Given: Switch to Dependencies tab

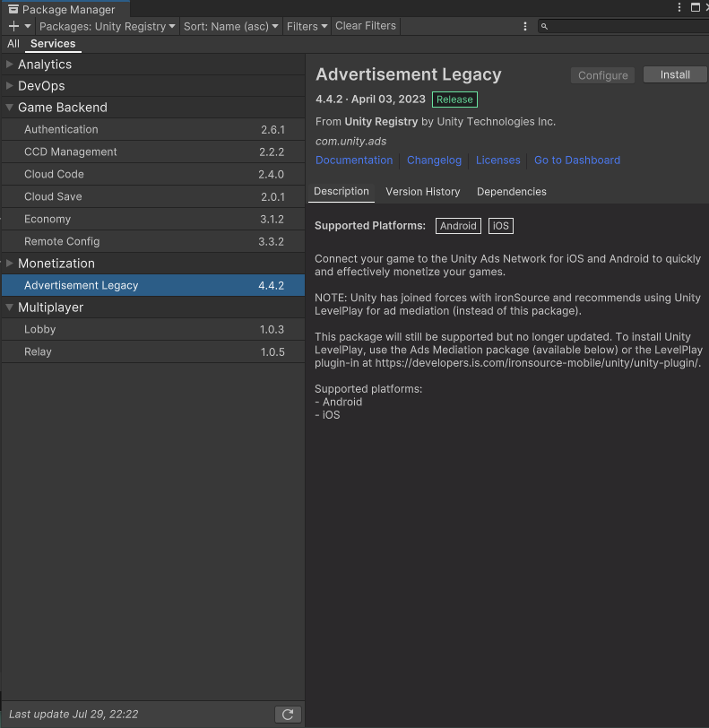Looking at the screenshot, I should tap(511, 192).
